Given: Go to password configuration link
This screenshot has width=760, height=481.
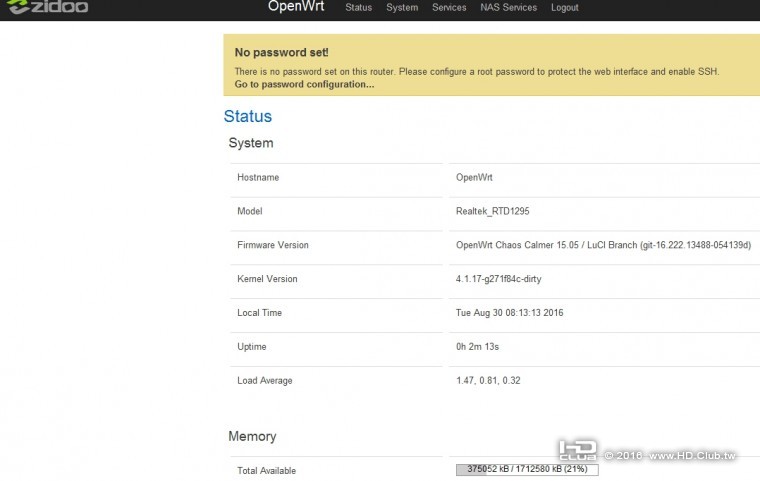Looking at the screenshot, I should click(304, 84).
